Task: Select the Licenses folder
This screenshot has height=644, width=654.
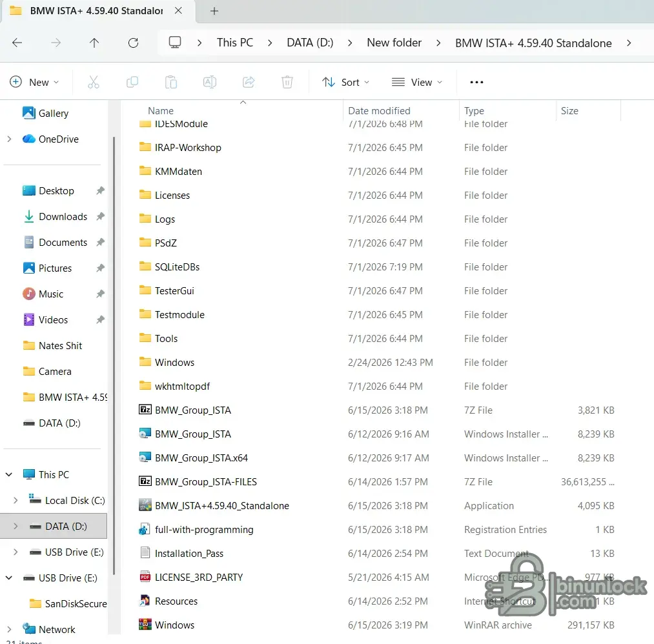Action: coord(172,195)
